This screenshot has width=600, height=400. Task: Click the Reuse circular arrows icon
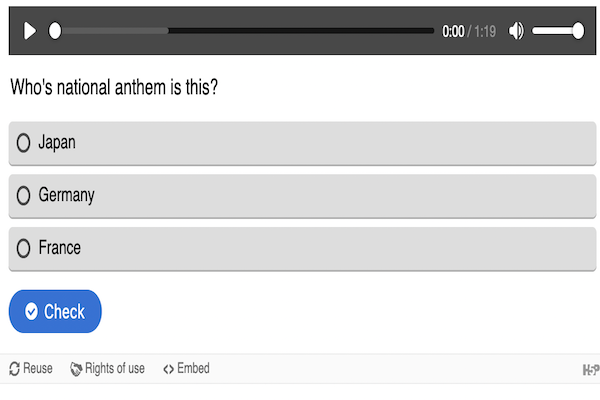pos(14,369)
